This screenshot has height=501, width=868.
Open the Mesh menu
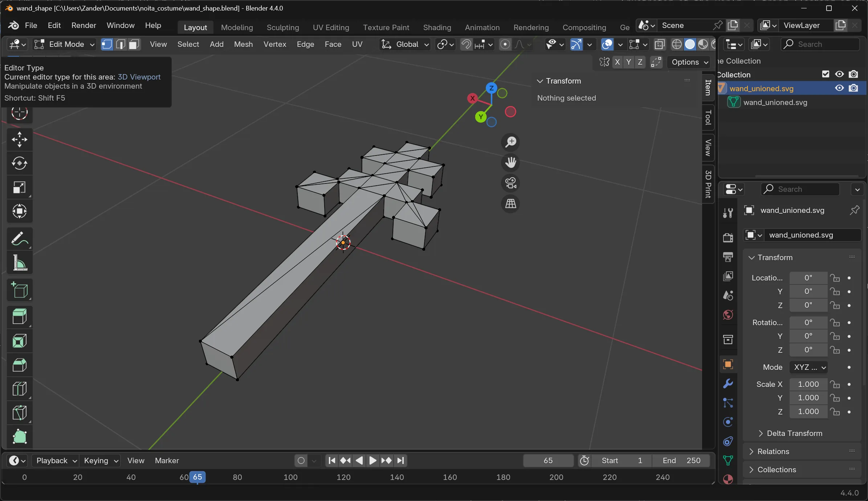(243, 44)
